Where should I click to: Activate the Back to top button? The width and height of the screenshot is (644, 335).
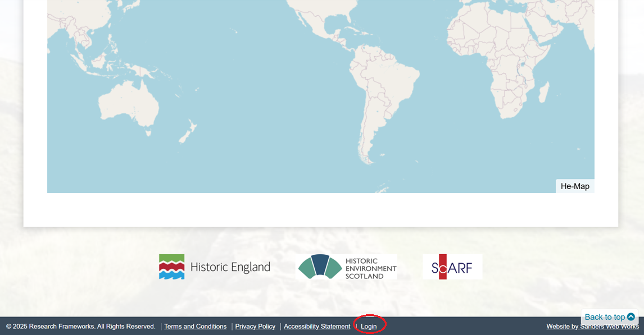606,317
